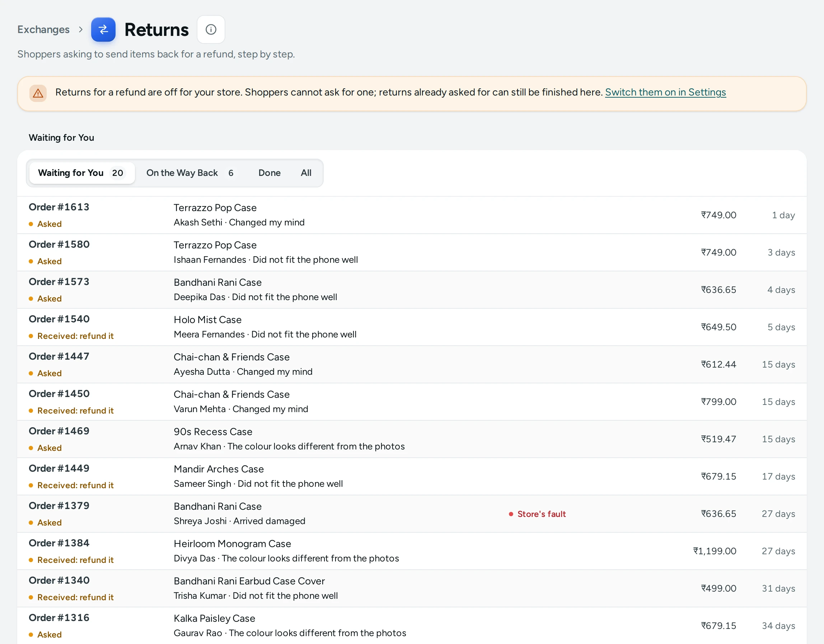Select Order #1469 90s Recess Case

point(412,439)
